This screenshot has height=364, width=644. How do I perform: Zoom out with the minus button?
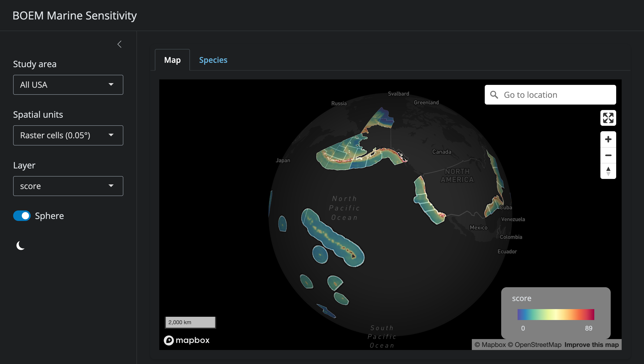[608, 155]
